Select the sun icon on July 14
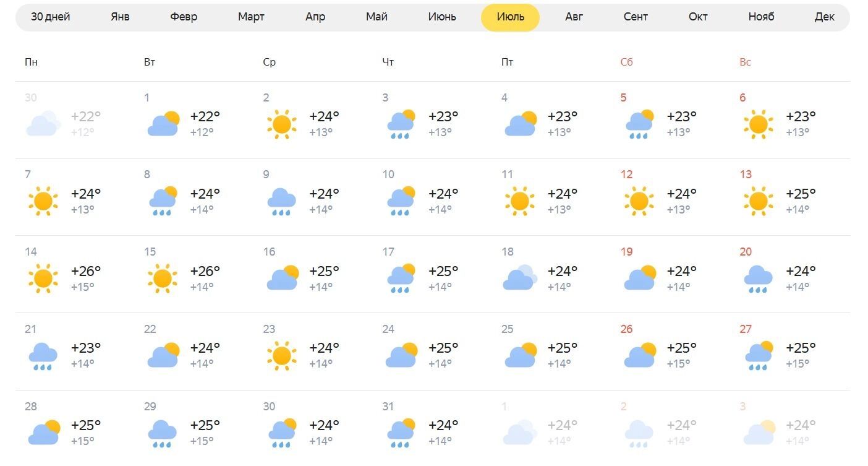The width and height of the screenshot is (868, 466). tap(43, 278)
